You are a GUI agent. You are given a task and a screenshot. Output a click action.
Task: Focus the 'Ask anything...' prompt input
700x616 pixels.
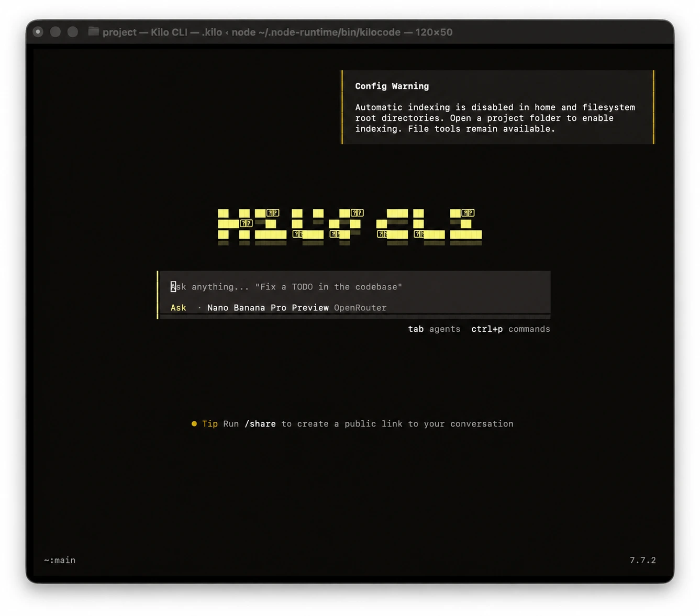tap(354, 287)
